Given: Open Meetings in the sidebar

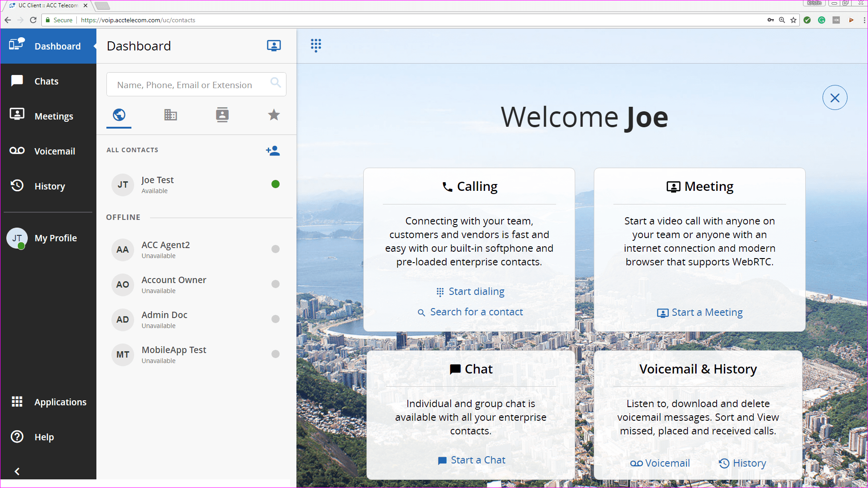Looking at the screenshot, I should point(48,116).
